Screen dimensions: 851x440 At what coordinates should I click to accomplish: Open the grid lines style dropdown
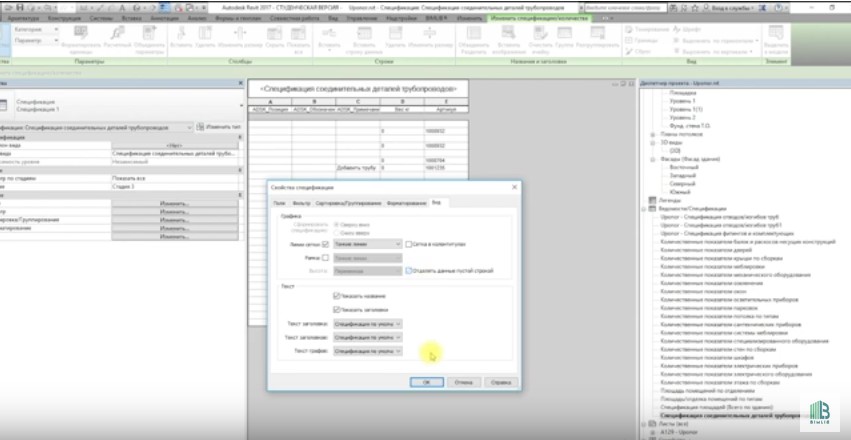367,244
